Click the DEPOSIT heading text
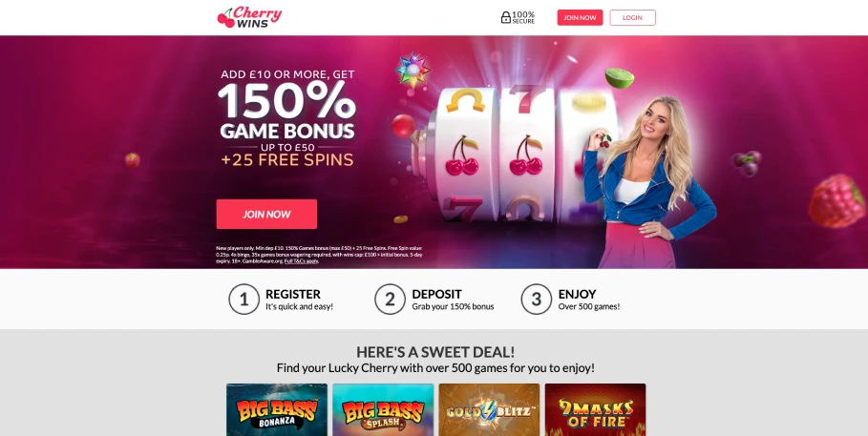 436,295
